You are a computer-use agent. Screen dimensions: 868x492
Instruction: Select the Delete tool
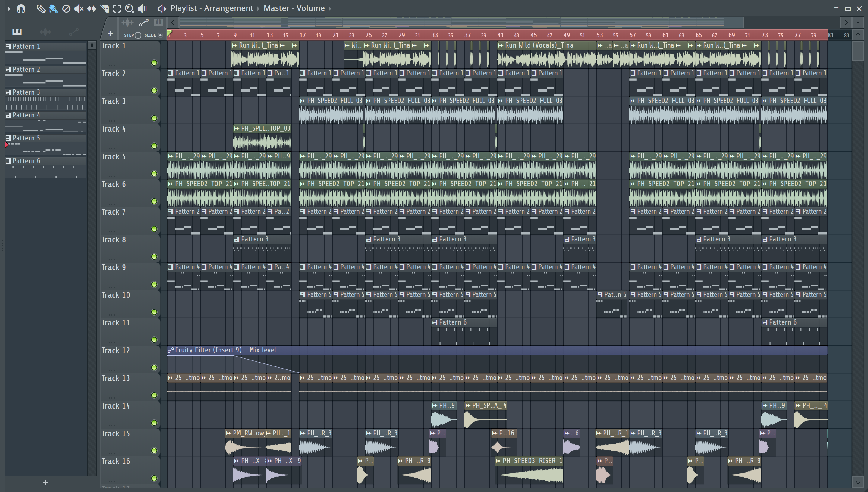[66, 8]
